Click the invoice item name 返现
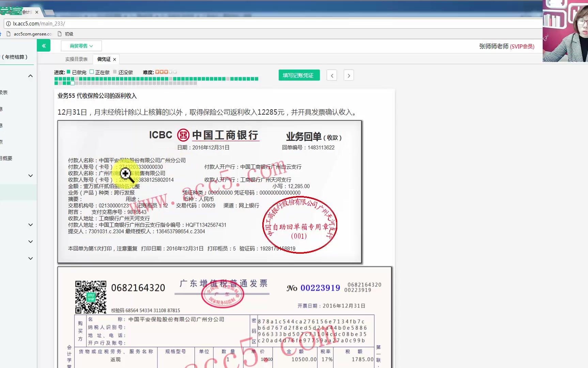 (115, 359)
